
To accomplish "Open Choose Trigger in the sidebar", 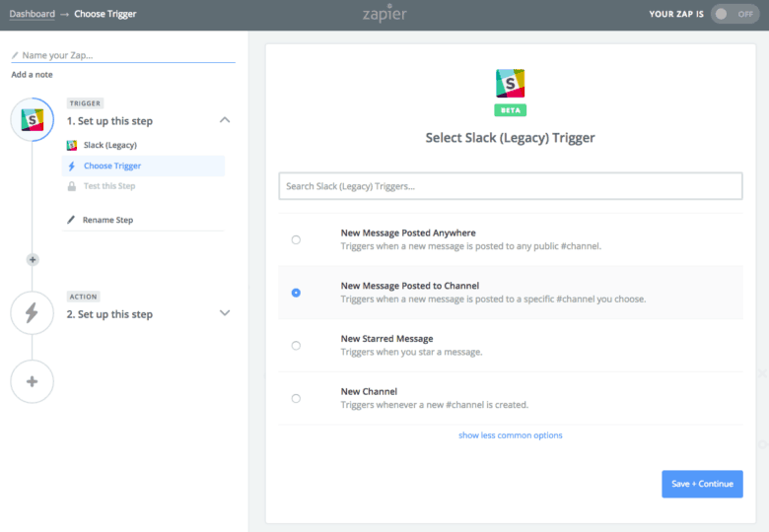I will (x=111, y=166).
